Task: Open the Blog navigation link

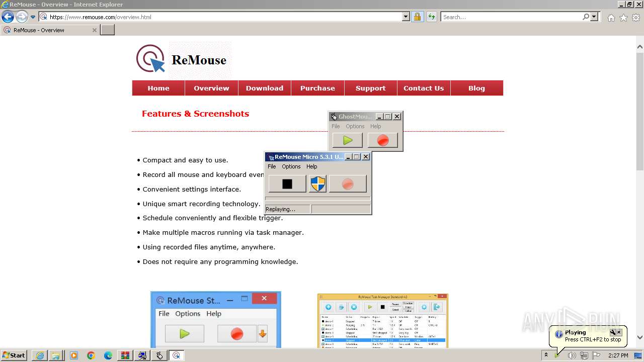Action: coord(476,88)
